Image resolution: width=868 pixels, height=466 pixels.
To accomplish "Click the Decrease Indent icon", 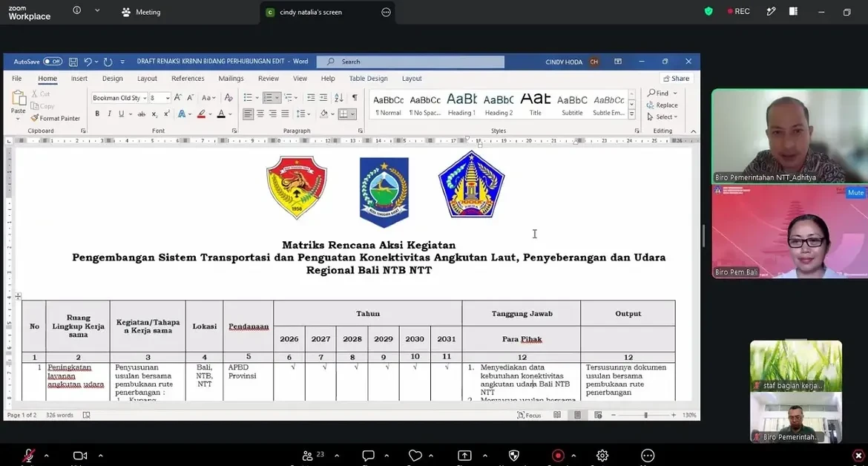I will [311, 97].
